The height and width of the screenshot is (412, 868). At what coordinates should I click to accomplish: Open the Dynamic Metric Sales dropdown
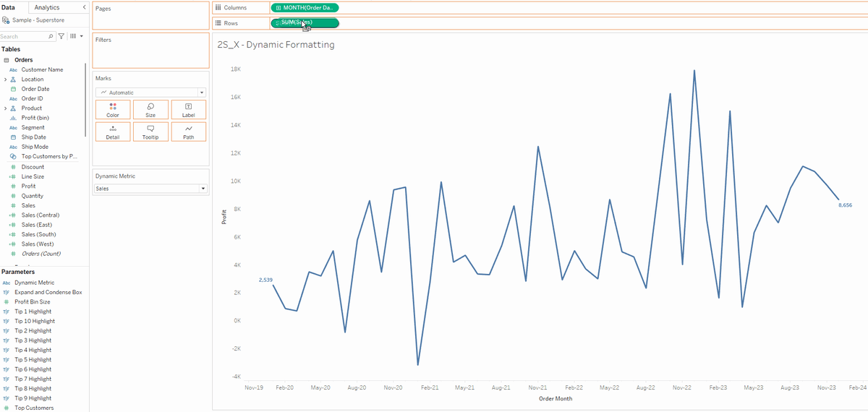(150, 189)
